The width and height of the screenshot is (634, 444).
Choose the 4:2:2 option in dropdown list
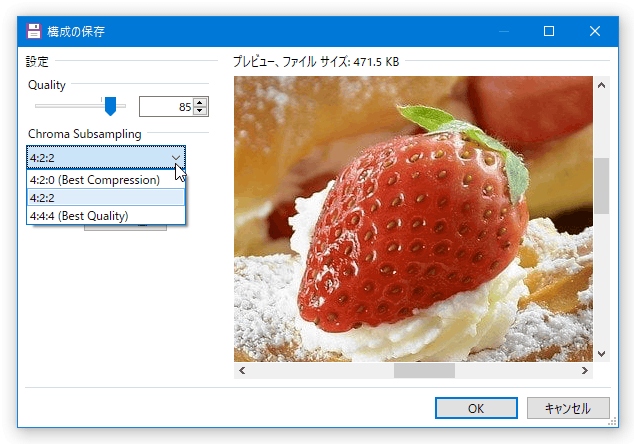(x=106, y=198)
